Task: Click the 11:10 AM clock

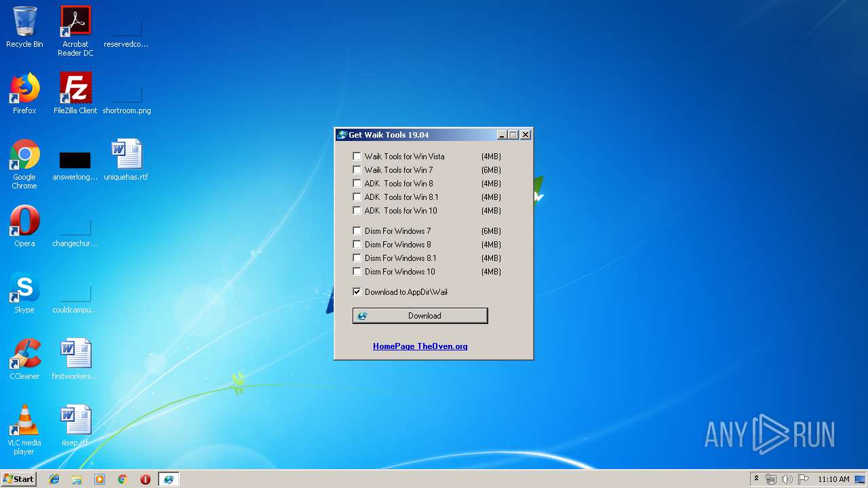Action: pyautogui.click(x=833, y=479)
